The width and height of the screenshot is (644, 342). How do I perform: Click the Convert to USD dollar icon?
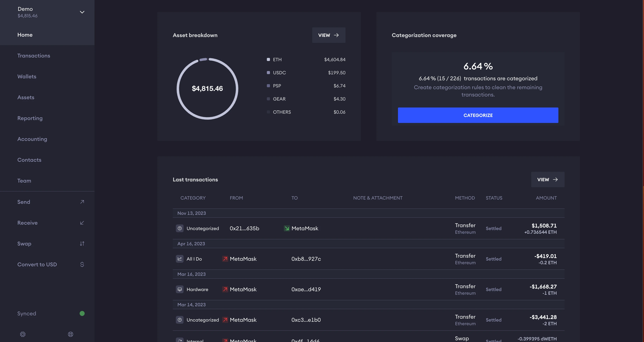[82, 264]
